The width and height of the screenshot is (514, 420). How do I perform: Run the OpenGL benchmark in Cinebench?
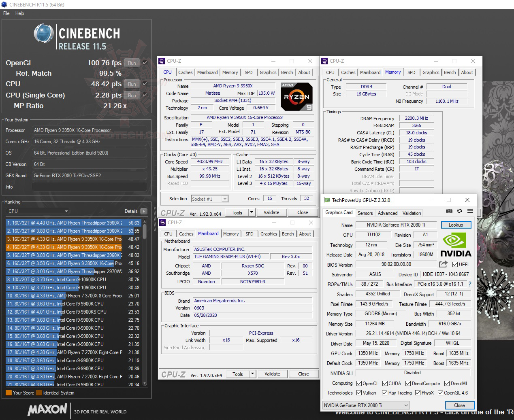[x=132, y=63]
